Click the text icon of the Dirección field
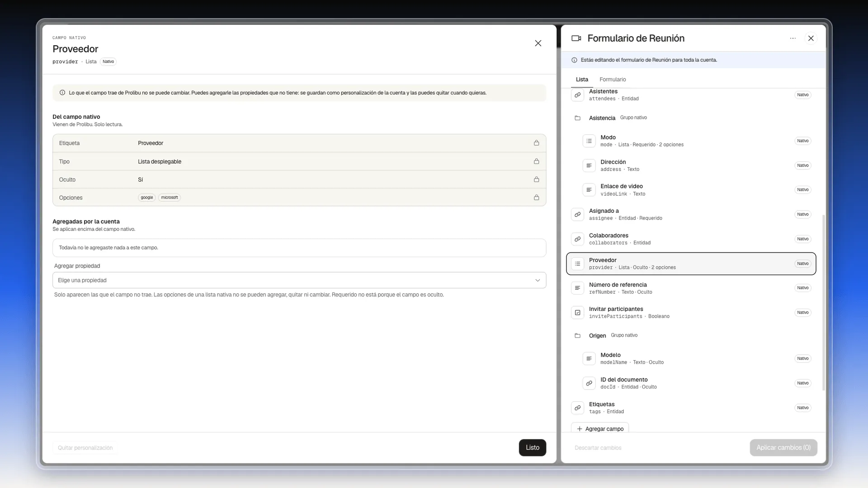The image size is (868, 488). tap(589, 165)
